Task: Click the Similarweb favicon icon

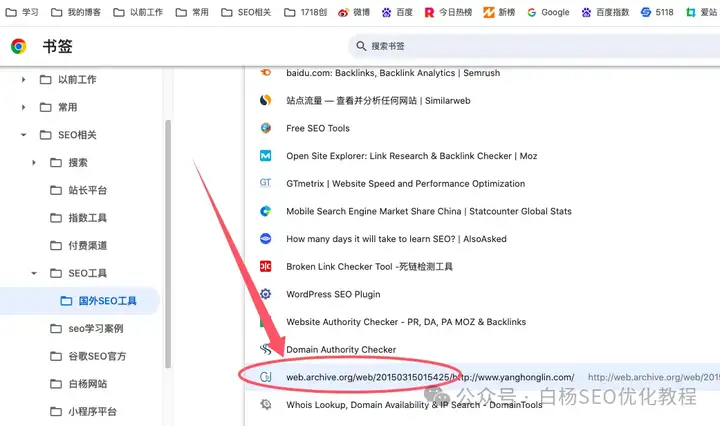Action: point(265,100)
